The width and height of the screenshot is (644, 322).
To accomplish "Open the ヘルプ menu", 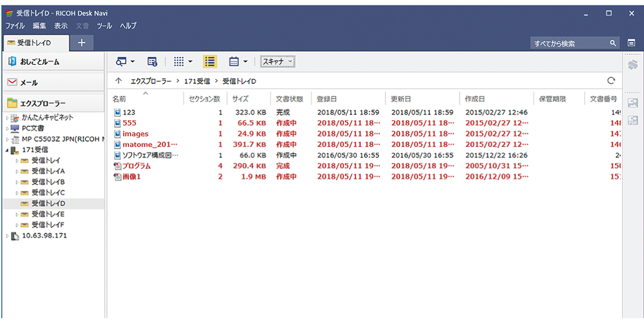I will [128, 26].
